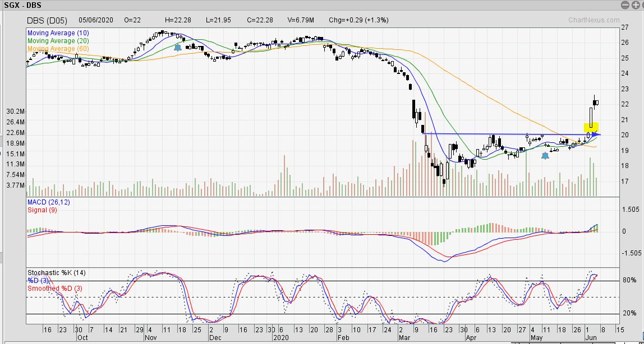Click the Smoothed %D (3) label
Image resolution: width=644 pixels, height=344 pixels.
[54, 288]
